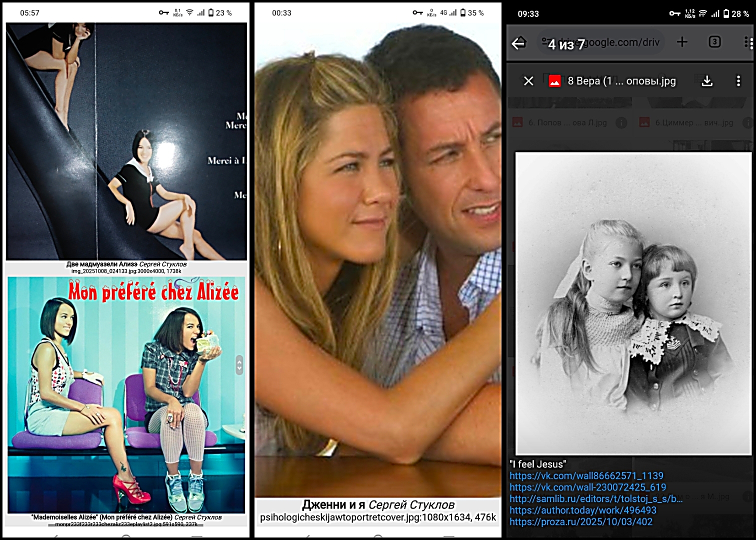This screenshot has width=756, height=540.
Task: Click the info icon beside 6. Попов file
Action: click(621, 122)
